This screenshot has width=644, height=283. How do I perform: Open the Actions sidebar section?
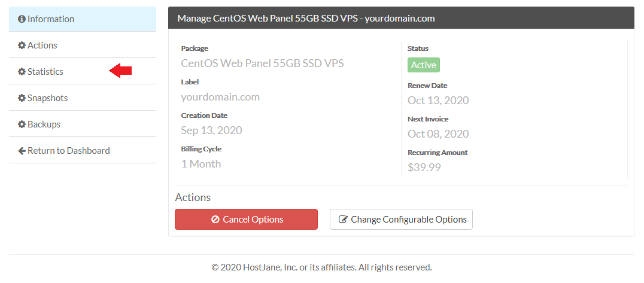83,45
